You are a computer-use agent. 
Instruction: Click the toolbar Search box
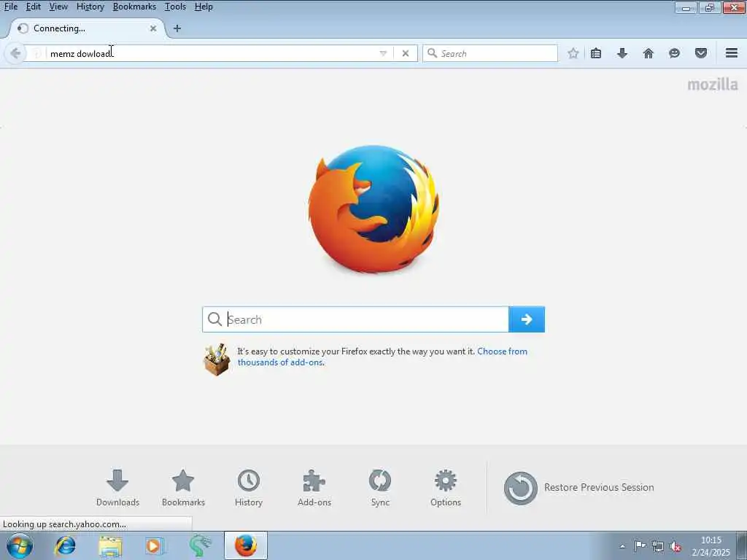click(490, 53)
